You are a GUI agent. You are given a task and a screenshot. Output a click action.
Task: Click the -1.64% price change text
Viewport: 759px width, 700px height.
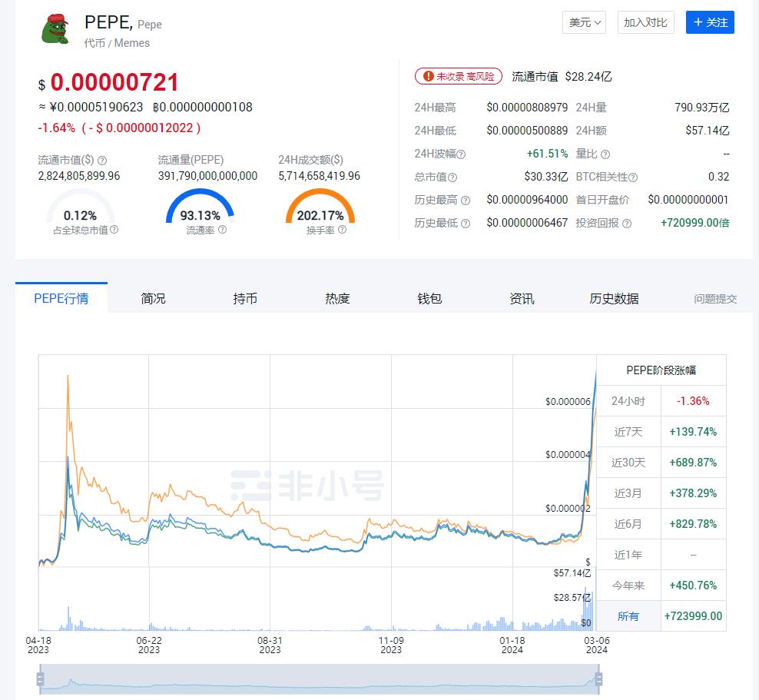coord(57,128)
